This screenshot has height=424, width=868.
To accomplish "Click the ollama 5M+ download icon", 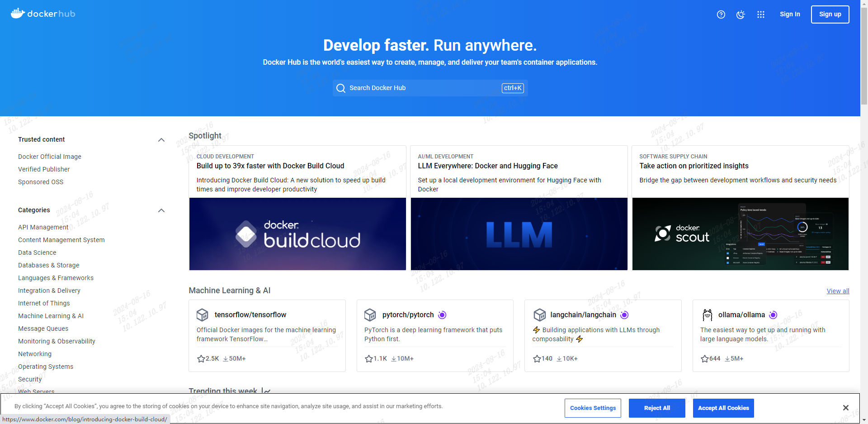I will point(727,359).
